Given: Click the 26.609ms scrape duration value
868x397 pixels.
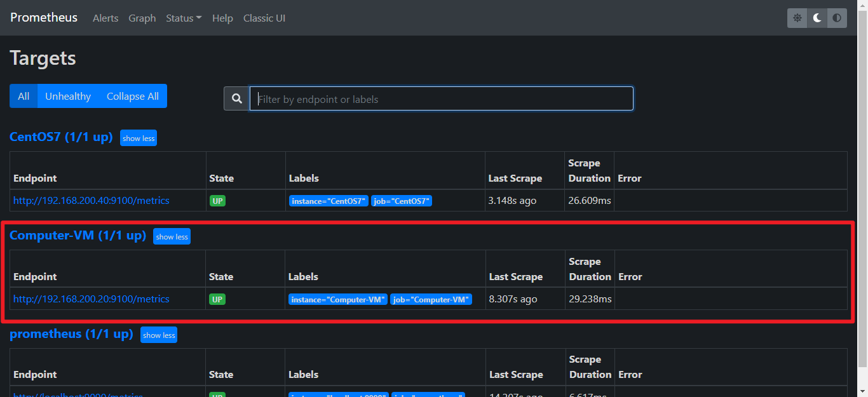Looking at the screenshot, I should coord(590,201).
